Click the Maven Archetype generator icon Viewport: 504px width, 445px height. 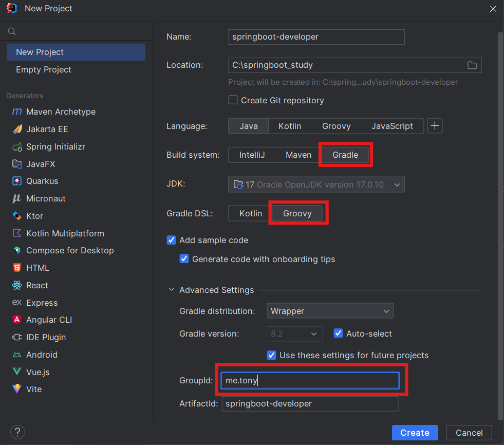coord(17,112)
